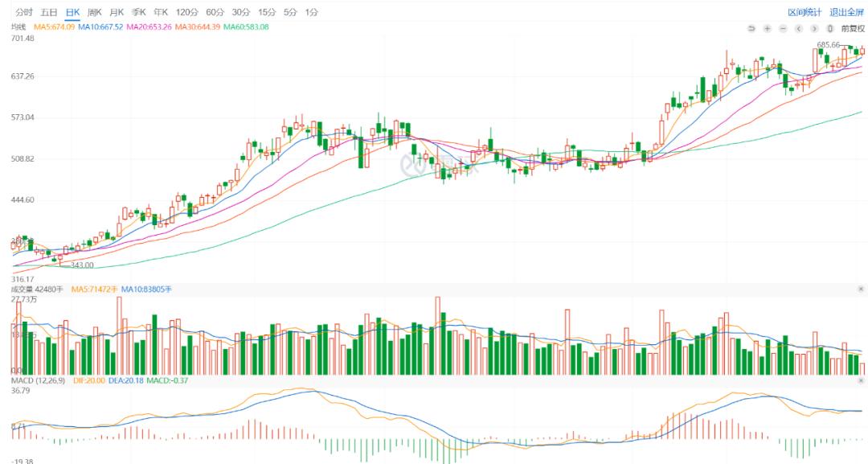Switch to the 分时 intraday tab
The height and width of the screenshot is (464, 868).
click(24, 12)
